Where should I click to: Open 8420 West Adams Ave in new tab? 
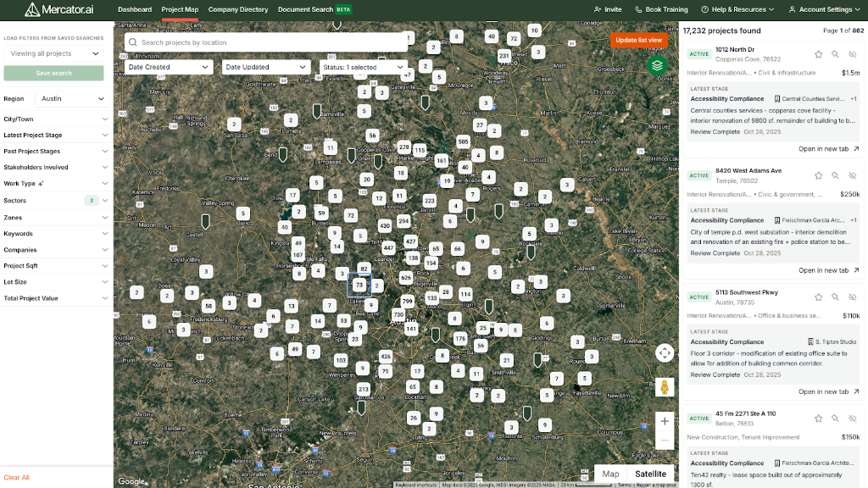coord(829,270)
